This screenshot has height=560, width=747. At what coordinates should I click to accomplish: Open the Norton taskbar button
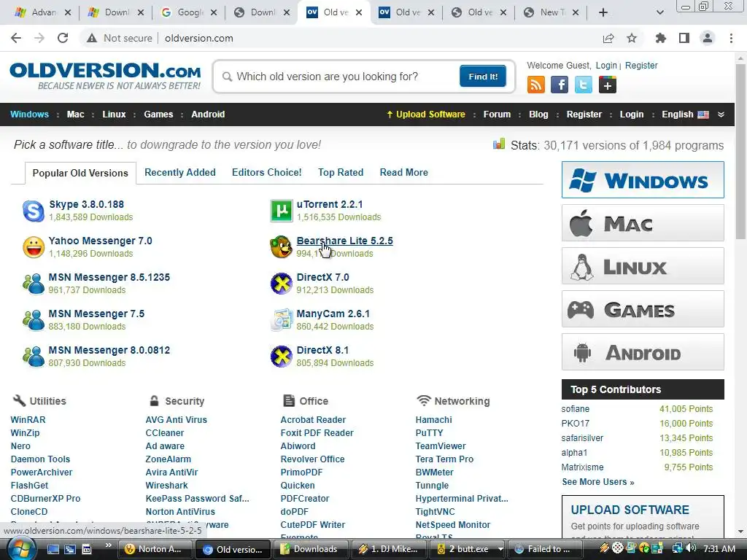click(155, 549)
